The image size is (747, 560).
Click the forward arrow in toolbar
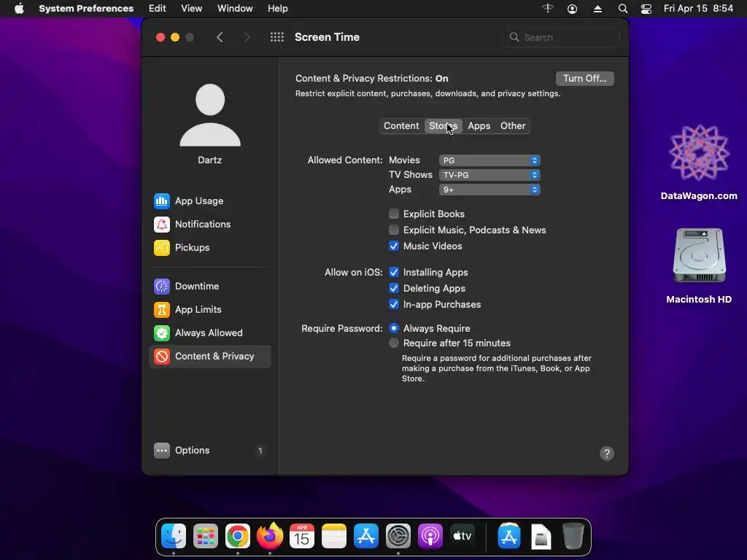(247, 37)
